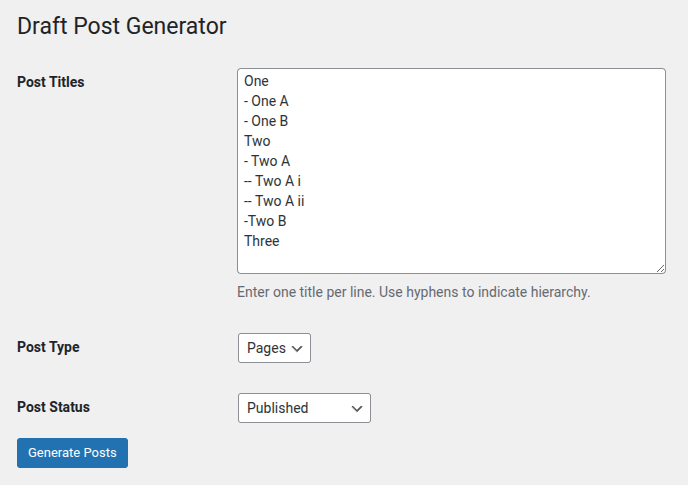Image resolution: width=688 pixels, height=485 pixels.
Task: Click the Post Type field label
Action: click(48, 348)
